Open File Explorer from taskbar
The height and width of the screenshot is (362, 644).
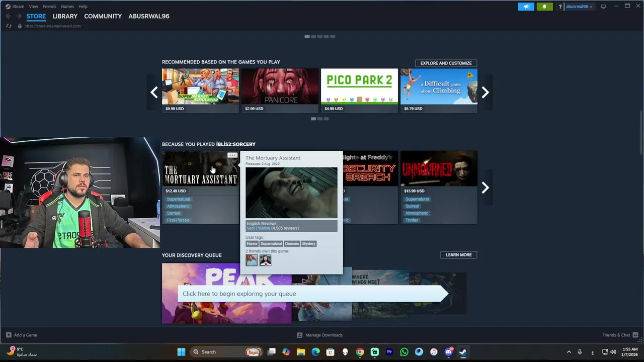pyautogui.click(x=301, y=352)
